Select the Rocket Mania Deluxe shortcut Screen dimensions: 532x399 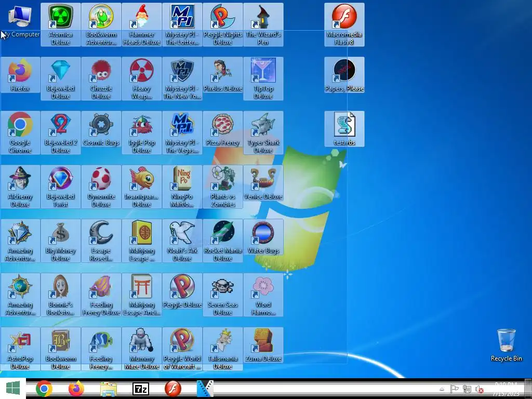pos(222,241)
